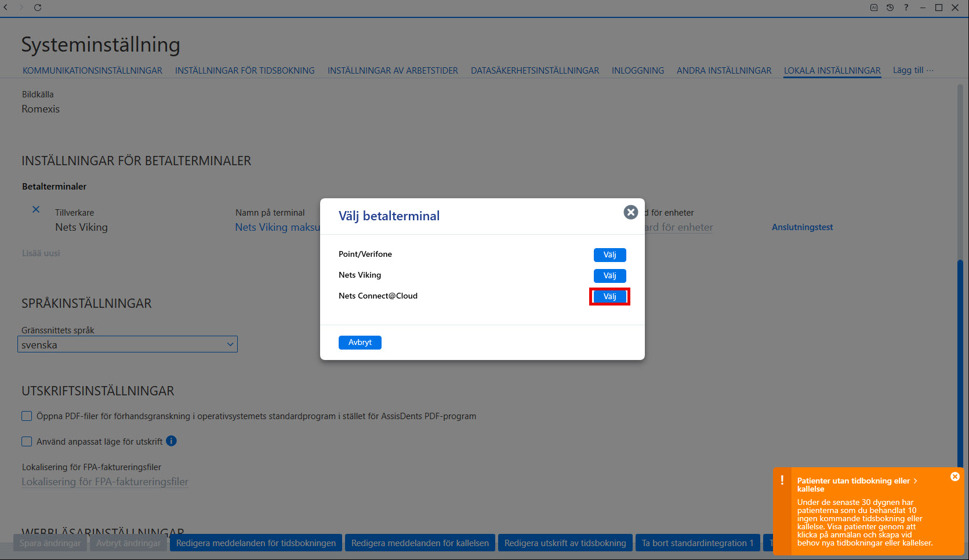This screenshot has height=560, width=969.
Task: Dismiss the orange notification
Action: 955,477
